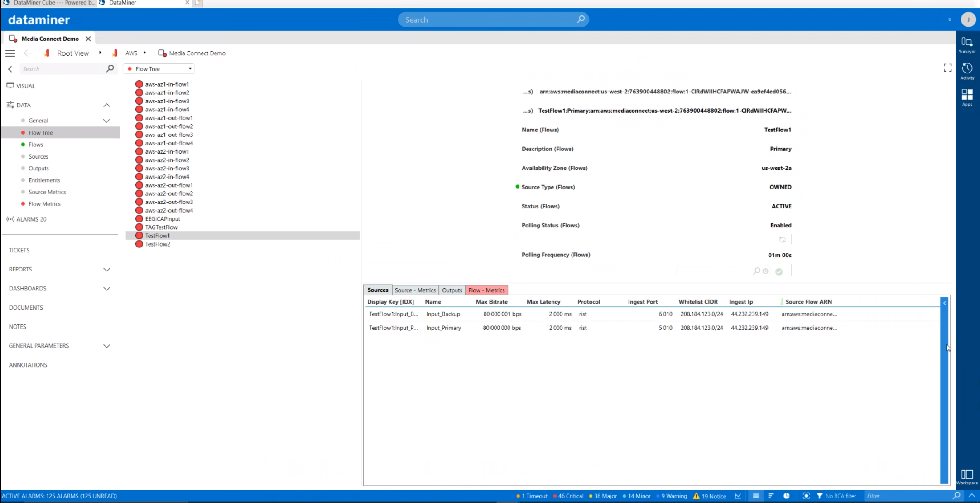This screenshot has height=503, width=980.
Task: Expand the alarm console with up chevron
Action: point(972,496)
